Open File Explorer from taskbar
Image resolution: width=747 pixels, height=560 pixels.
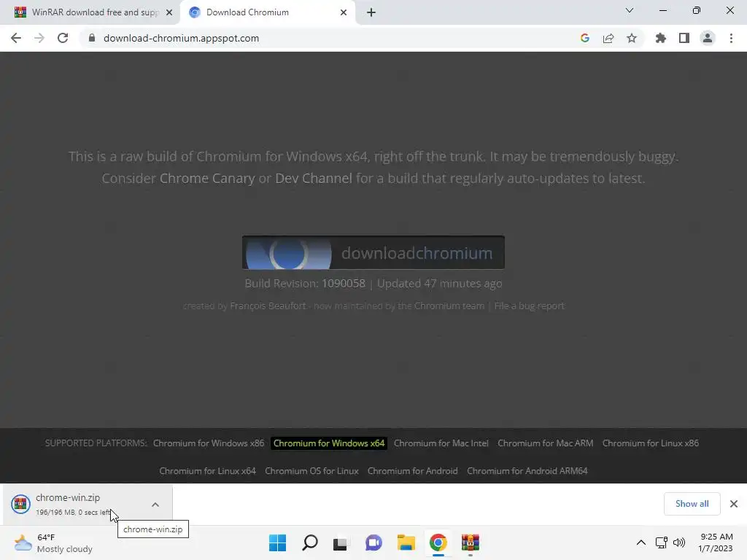coord(406,542)
